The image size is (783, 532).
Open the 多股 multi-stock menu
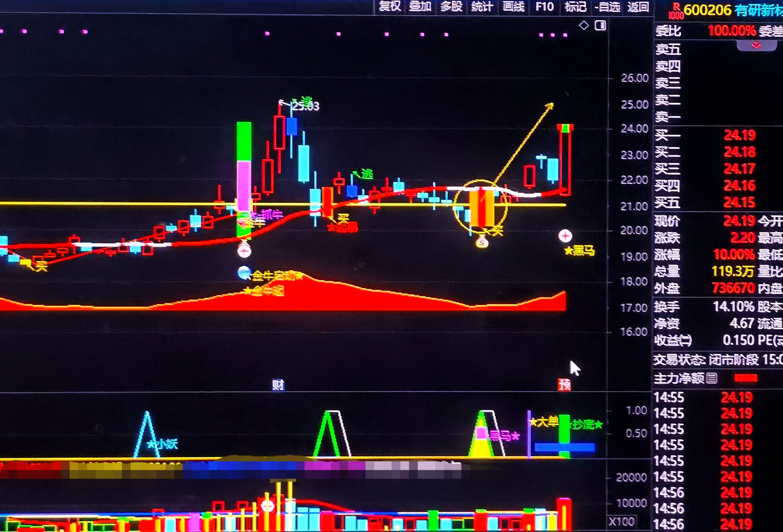click(x=451, y=7)
